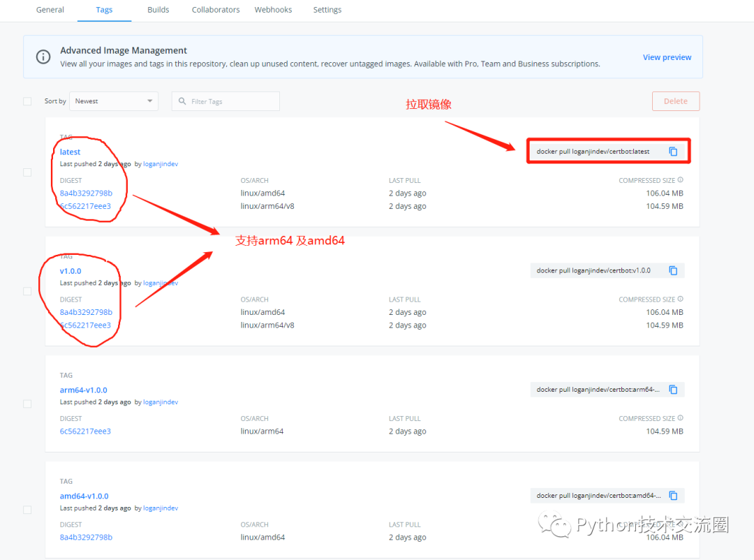Open digest 8a4b3292798b under latest
The image size is (754, 560).
click(x=86, y=193)
